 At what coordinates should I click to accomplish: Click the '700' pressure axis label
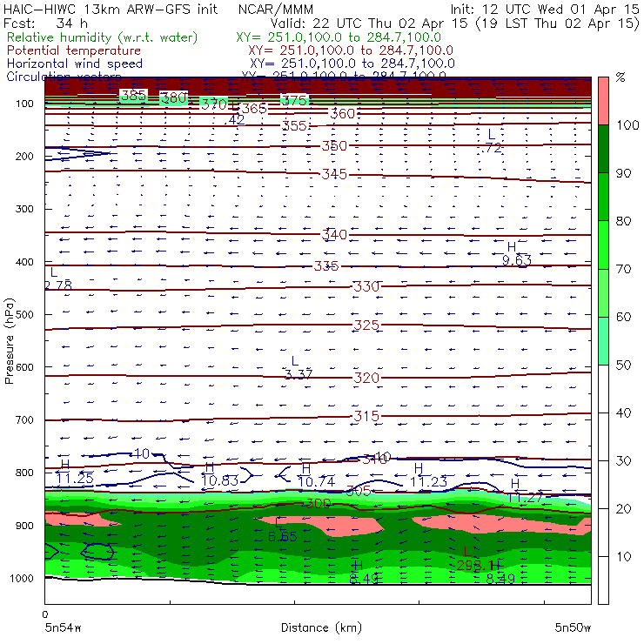24,420
